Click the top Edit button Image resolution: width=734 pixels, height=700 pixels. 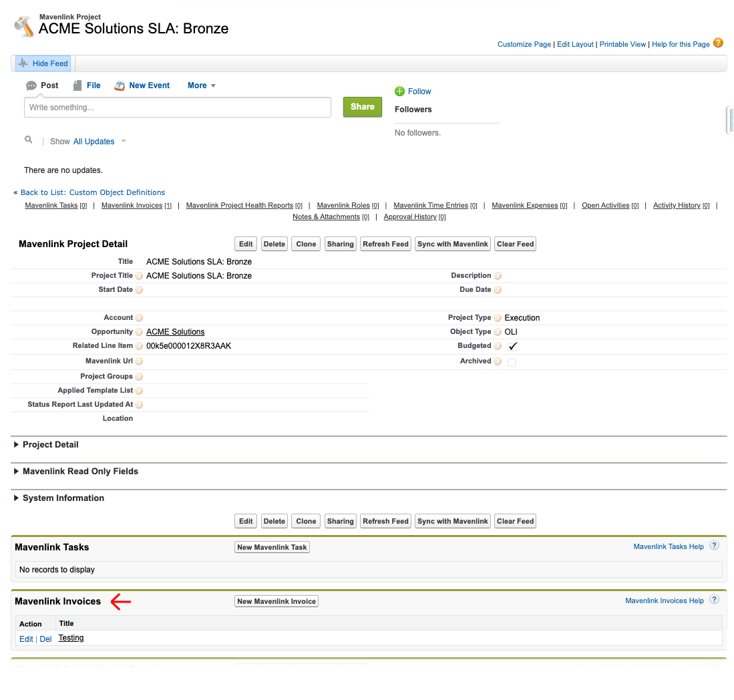pos(246,244)
